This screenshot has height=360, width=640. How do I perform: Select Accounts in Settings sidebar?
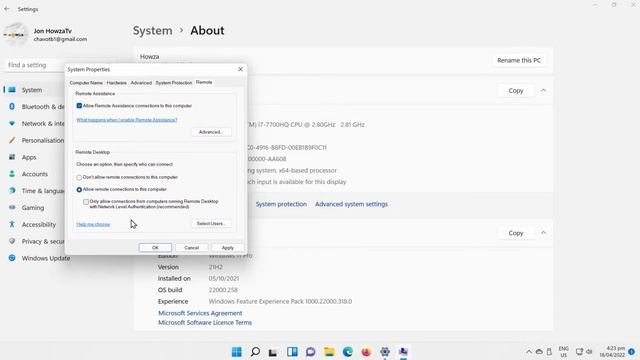tap(35, 174)
